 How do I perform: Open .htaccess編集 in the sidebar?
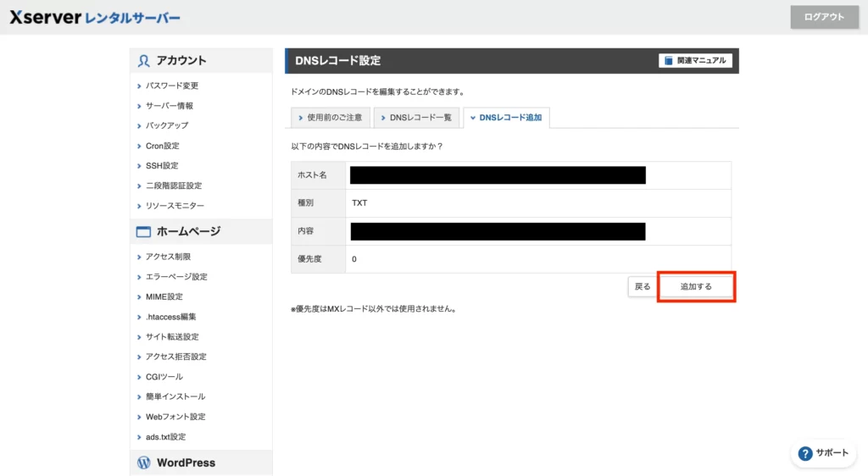click(x=170, y=317)
